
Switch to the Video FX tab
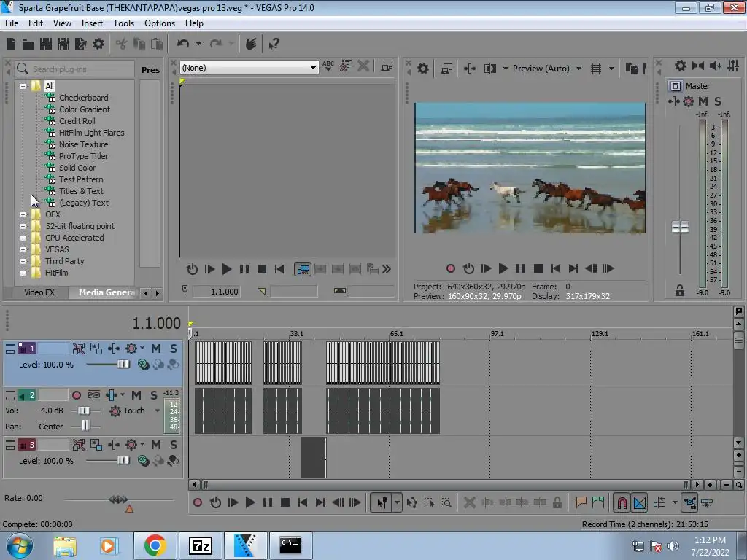pos(39,292)
